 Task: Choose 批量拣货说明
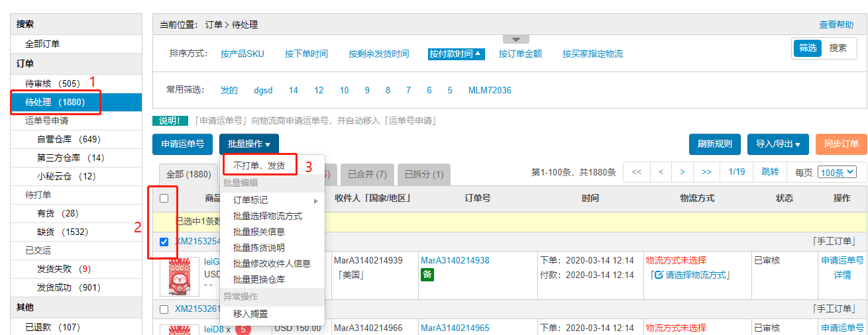click(259, 248)
